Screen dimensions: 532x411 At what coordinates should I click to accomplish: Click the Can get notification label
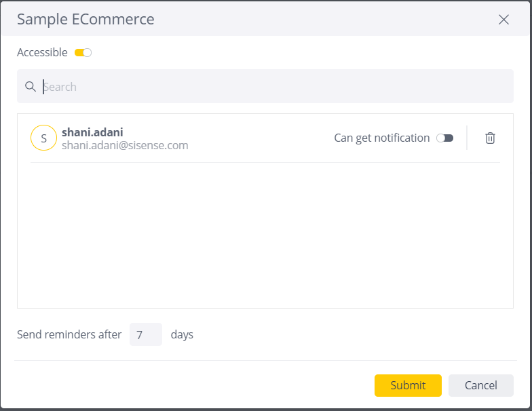click(x=381, y=138)
